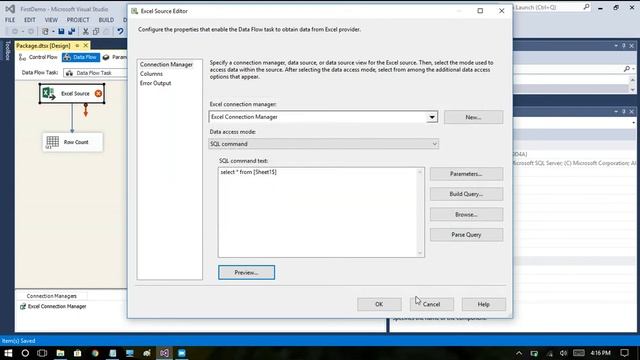Click the Row Count grid icon

click(52, 142)
